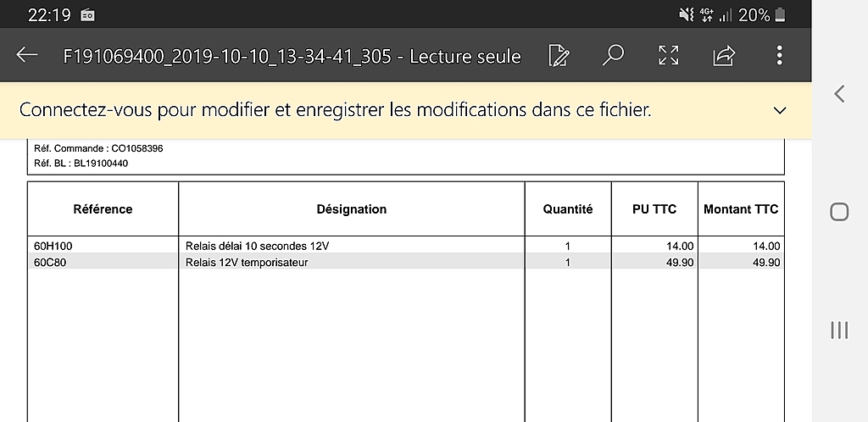The height and width of the screenshot is (422, 868).
Task: Tap the Android back chevron
Action: point(839,93)
